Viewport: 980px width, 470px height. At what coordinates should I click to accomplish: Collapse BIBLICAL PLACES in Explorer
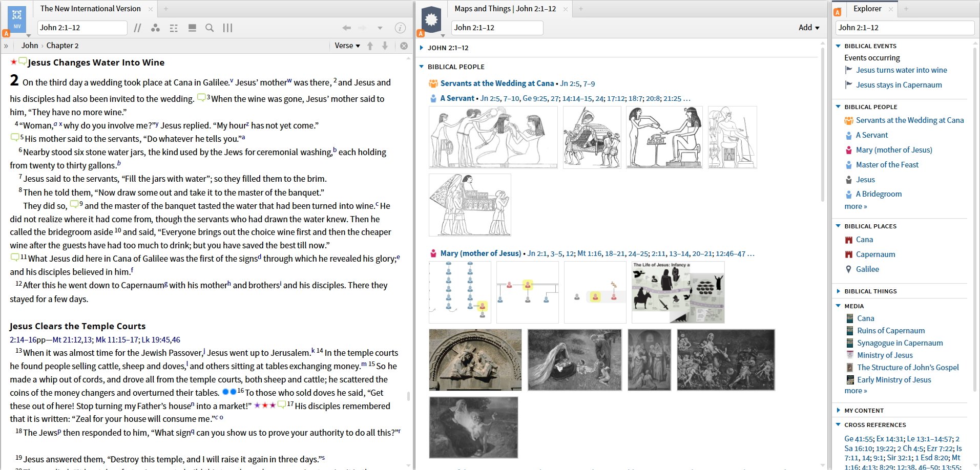(838, 226)
